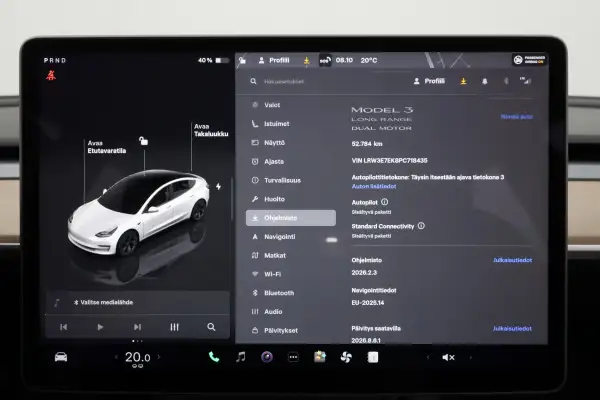600x400 pixels.
Task: Tap LTE signal strength icon
Action: [x=526, y=81]
